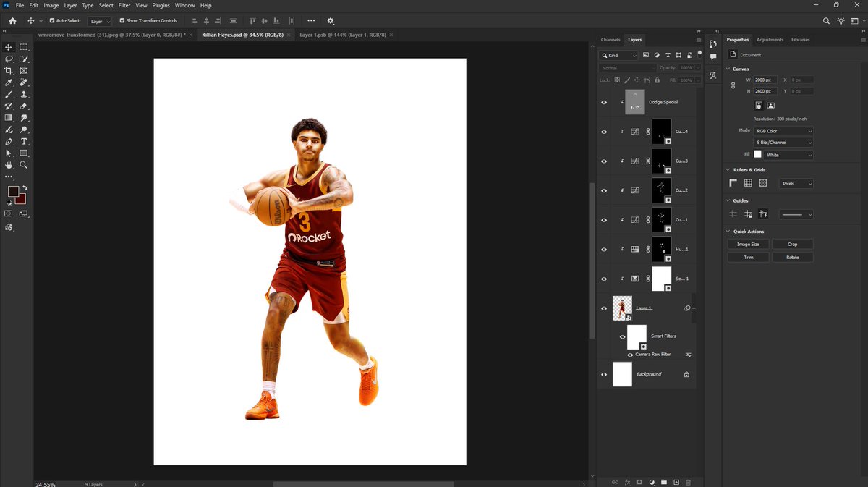This screenshot has height=487, width=868.
Task: Select the Rectangle shape tool
Action: (24, 153)
